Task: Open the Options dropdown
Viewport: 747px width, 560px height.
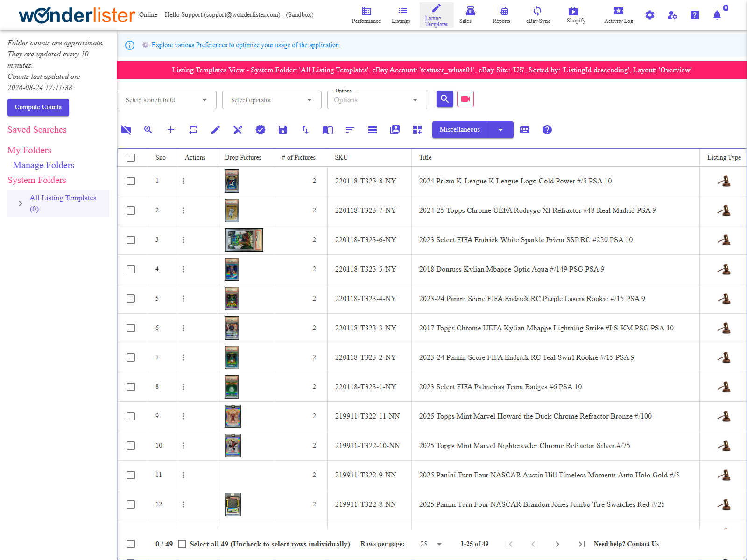Action: 377,100
